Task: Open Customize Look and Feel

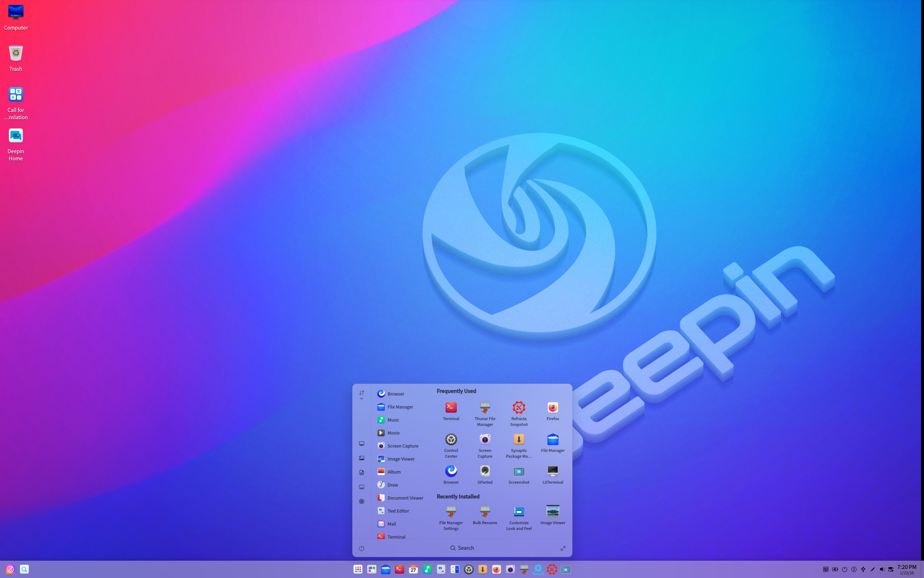Action: [519, 518]
